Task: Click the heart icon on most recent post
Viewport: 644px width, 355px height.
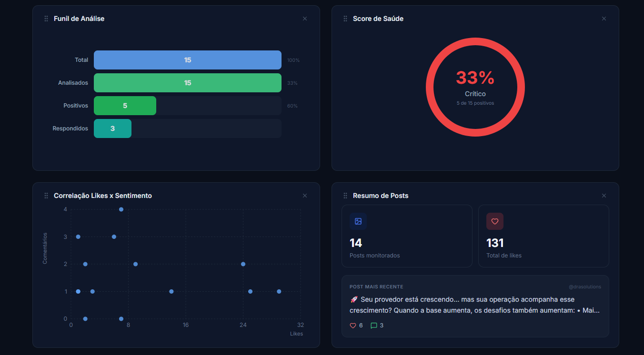Action: (x=353, y=325)
